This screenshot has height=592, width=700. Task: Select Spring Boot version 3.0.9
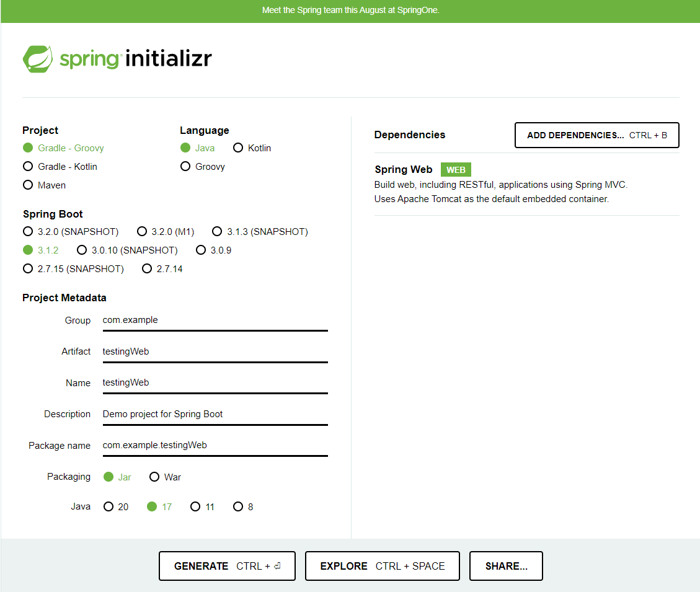[213, 250]
